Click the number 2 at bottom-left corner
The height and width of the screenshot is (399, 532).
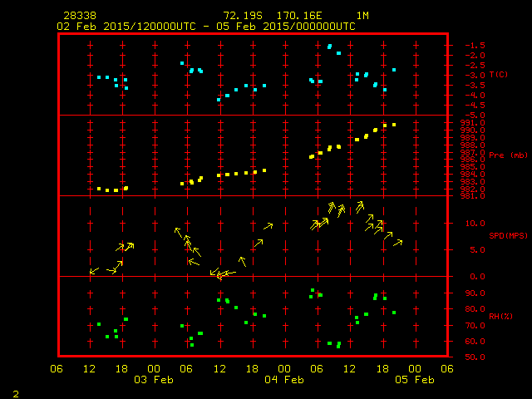(16, 392)
